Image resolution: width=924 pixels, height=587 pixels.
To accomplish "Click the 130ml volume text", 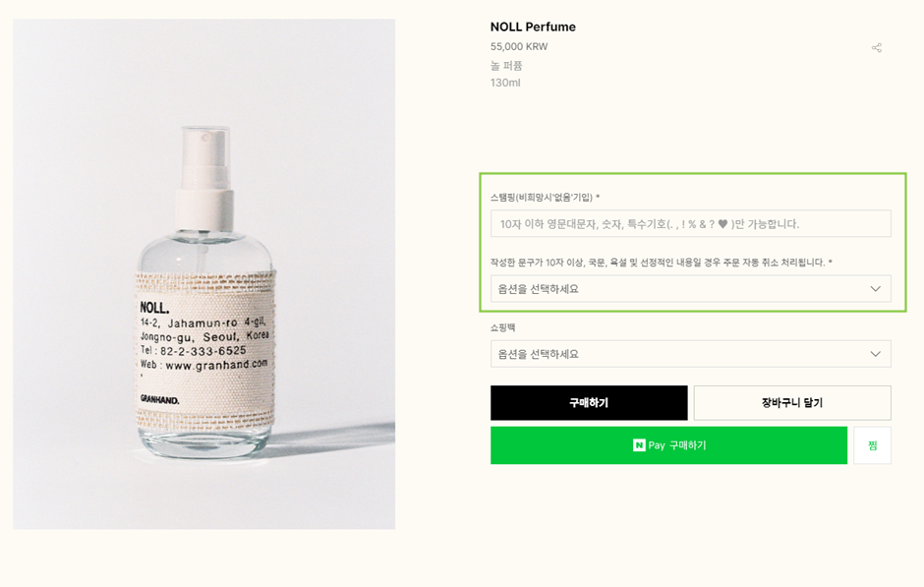I will [x=505, y=84].
